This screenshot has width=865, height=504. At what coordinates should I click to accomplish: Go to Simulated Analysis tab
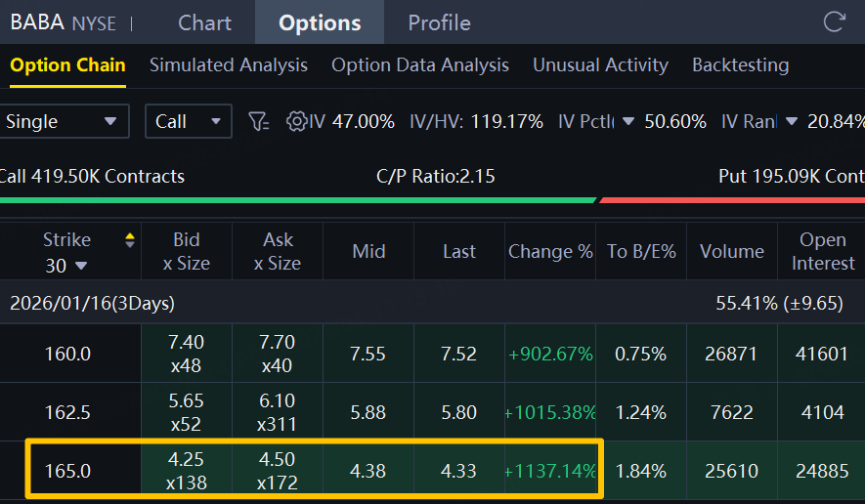228,65
